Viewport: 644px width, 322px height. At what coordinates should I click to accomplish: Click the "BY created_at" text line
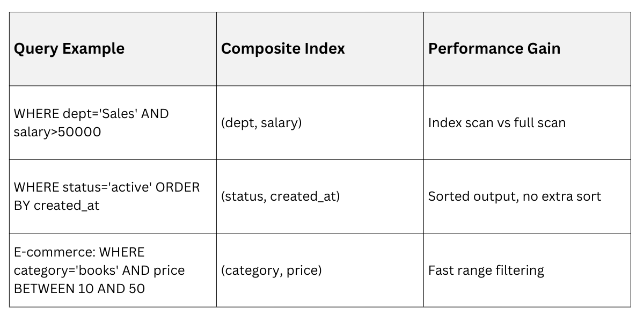pyautogui.click(x=57, y=206)
